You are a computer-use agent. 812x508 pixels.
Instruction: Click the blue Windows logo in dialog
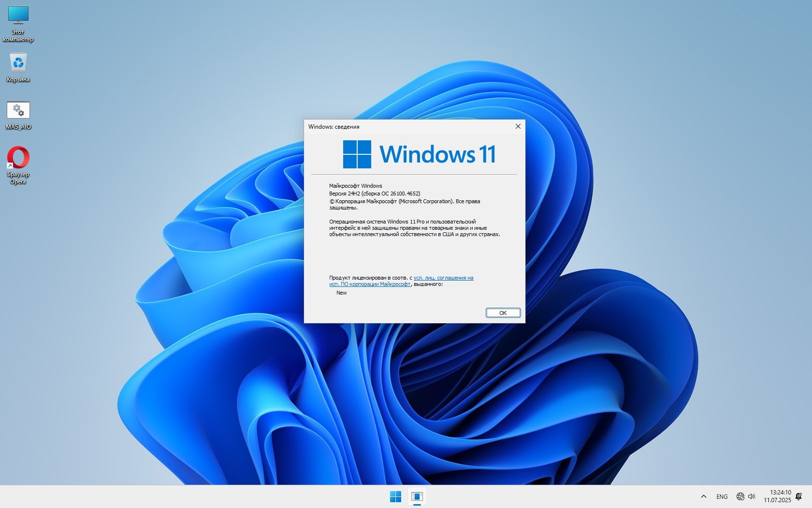[x=357, y=154]
